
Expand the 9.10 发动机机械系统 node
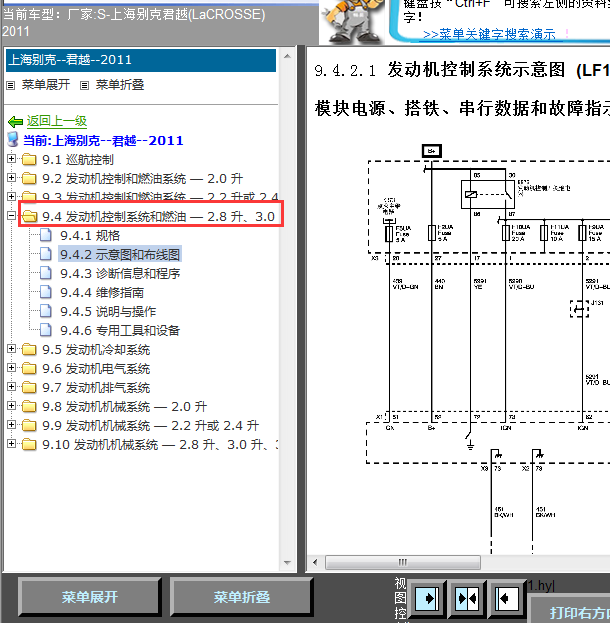pyautogui.click(x=12, y=444)
